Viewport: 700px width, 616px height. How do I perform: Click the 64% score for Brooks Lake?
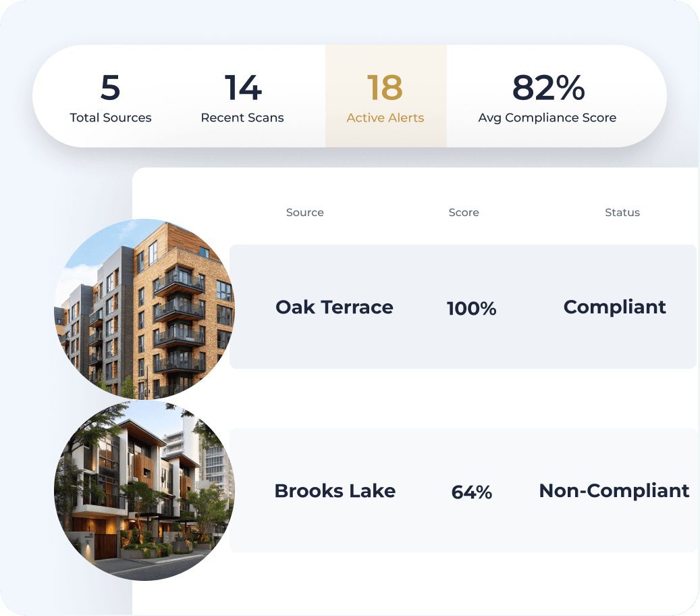click(471, 492)
